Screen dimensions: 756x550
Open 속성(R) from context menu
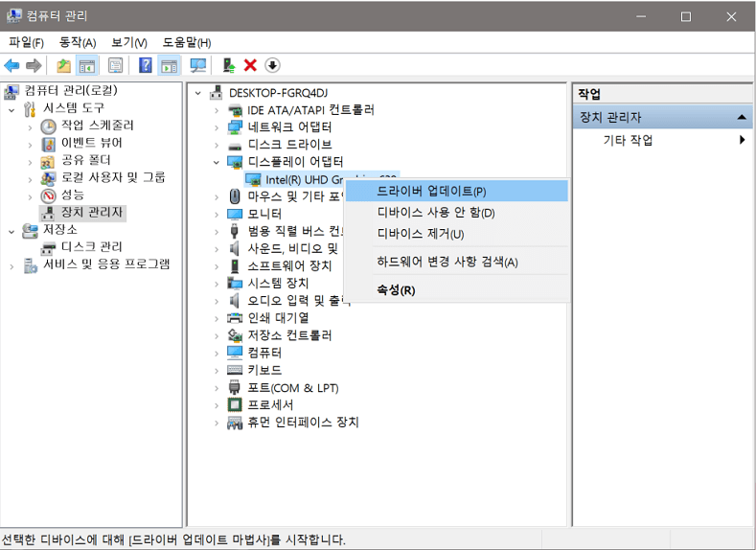pos(457,290)
